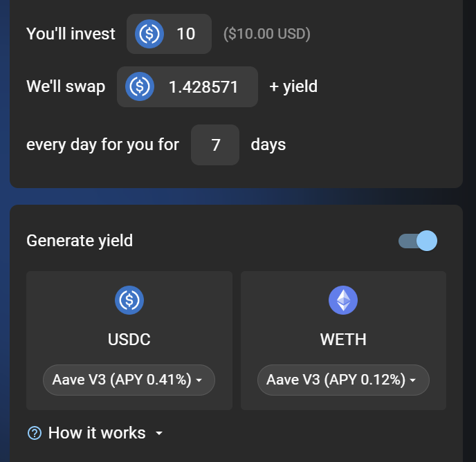Image resolution: width=476 pixels, height=462 pixels.
Task: Click the days field showing 7
Action: point(215,145)
